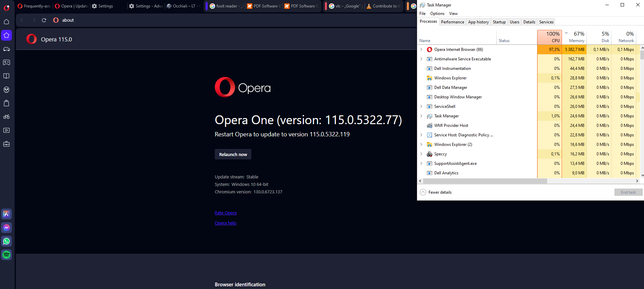Open the book icon in Opera sidebar

click(x=6, y=76)
